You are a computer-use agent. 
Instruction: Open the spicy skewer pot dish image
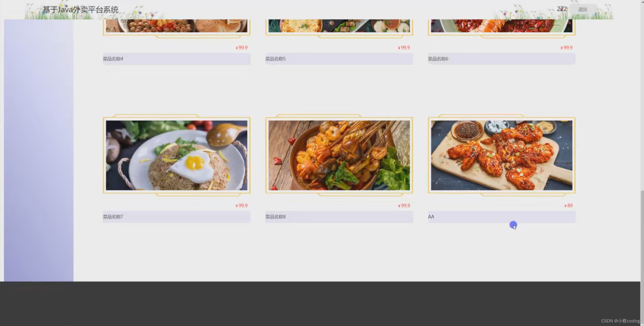[x=339, y=155]
